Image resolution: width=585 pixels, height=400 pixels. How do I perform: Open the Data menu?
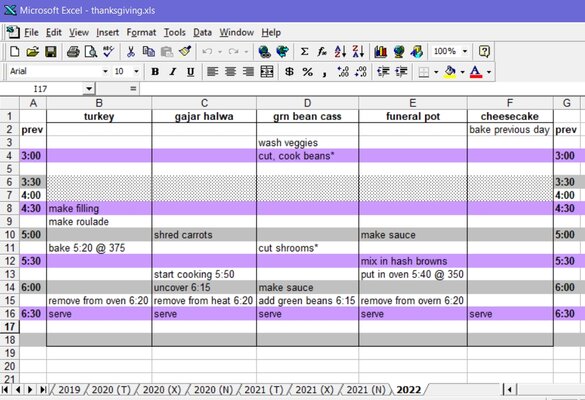(x=202, y=33)
